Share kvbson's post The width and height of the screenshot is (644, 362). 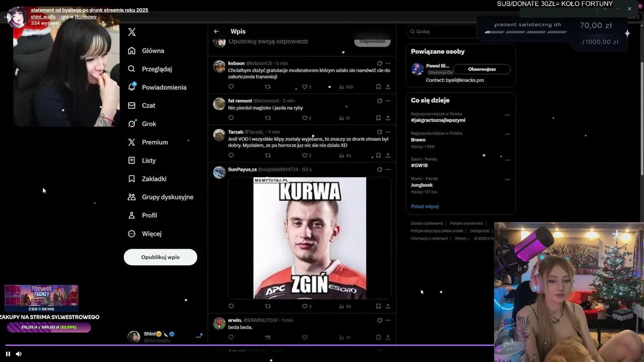(x=388, y=87)
